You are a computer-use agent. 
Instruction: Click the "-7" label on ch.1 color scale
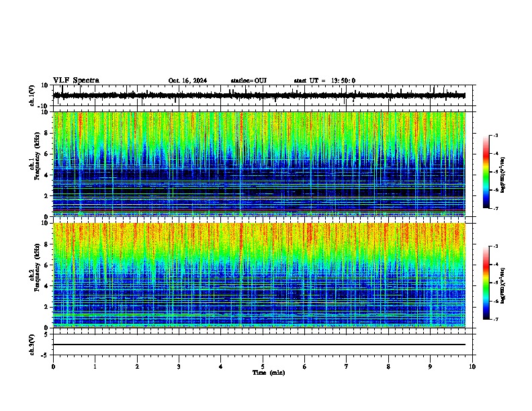coord(495,208)
